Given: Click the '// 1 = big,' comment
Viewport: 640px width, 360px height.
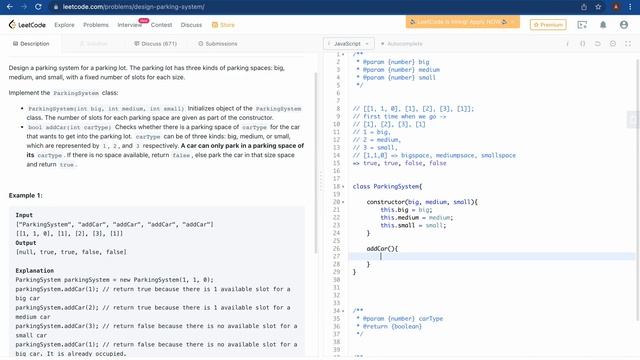Looking at the screenshot, I should click(372, 132).
